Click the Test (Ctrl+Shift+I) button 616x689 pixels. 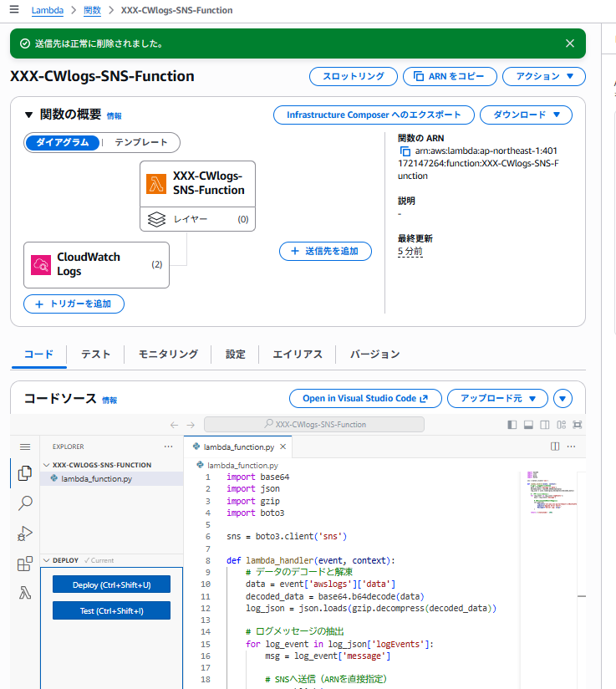[112, 610]
